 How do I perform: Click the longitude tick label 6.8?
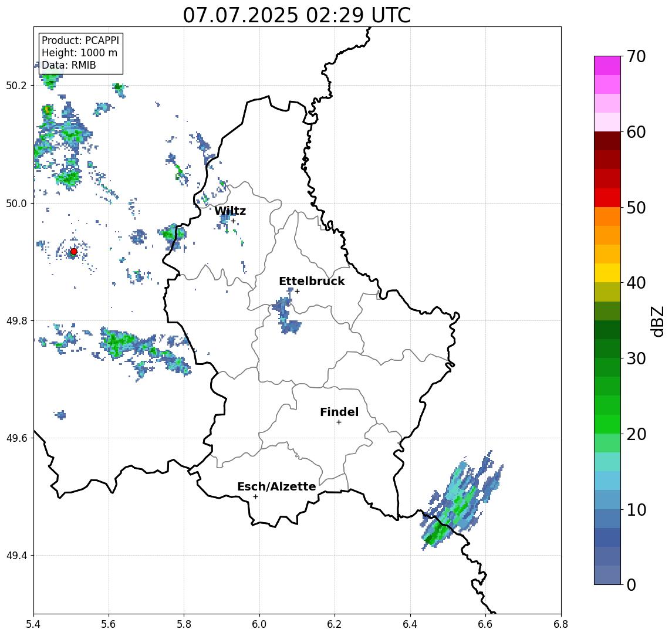560,624
